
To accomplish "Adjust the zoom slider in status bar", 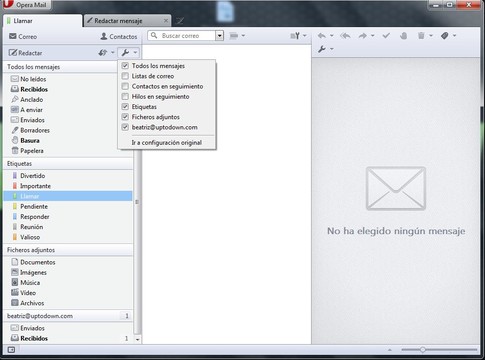I will [x=422, y=350].
